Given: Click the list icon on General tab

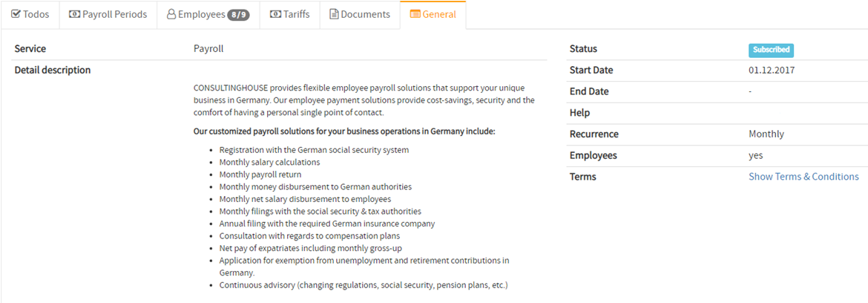Looking at the screenshot, I should pyautogui.click(x=415, y=14).
